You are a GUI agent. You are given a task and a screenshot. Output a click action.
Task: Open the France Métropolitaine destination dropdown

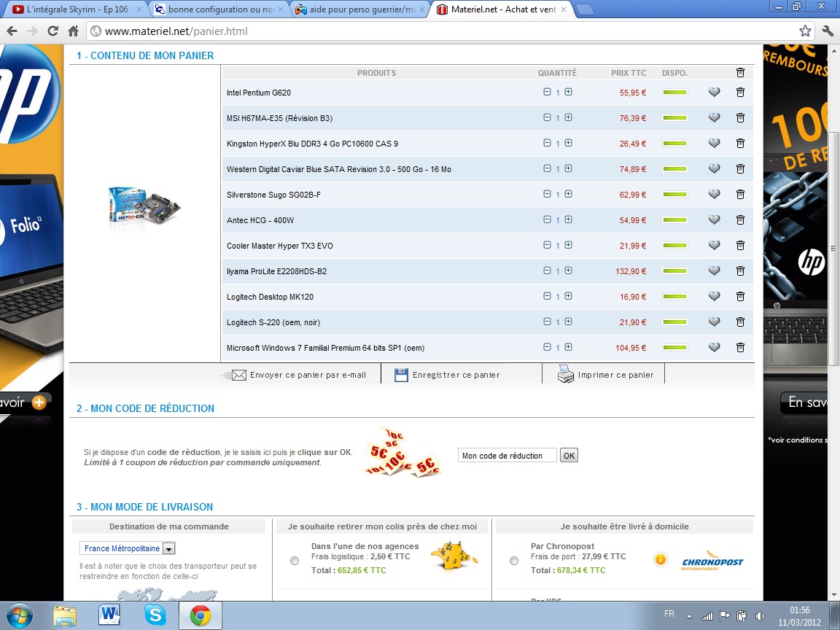point(168,549)
